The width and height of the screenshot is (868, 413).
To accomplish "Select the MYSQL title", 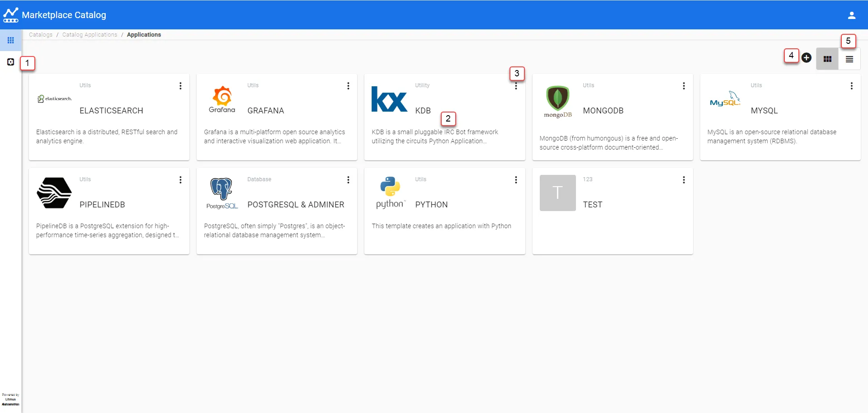I will click(x=764, y=111).
